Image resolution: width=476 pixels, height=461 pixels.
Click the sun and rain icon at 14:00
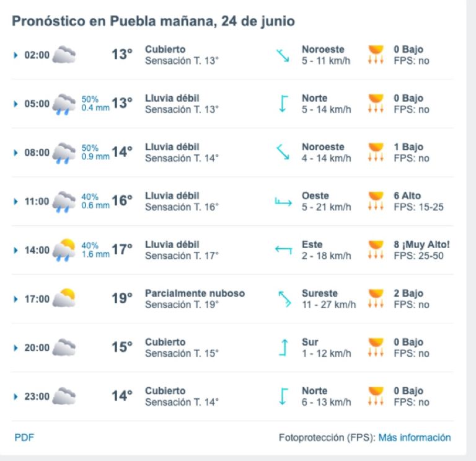(x=64, y=251)
